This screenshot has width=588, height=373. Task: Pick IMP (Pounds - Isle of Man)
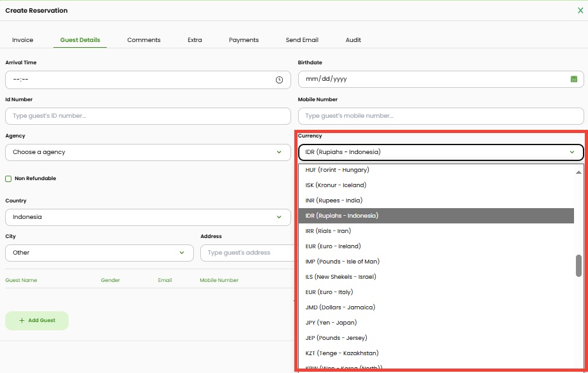436,262
